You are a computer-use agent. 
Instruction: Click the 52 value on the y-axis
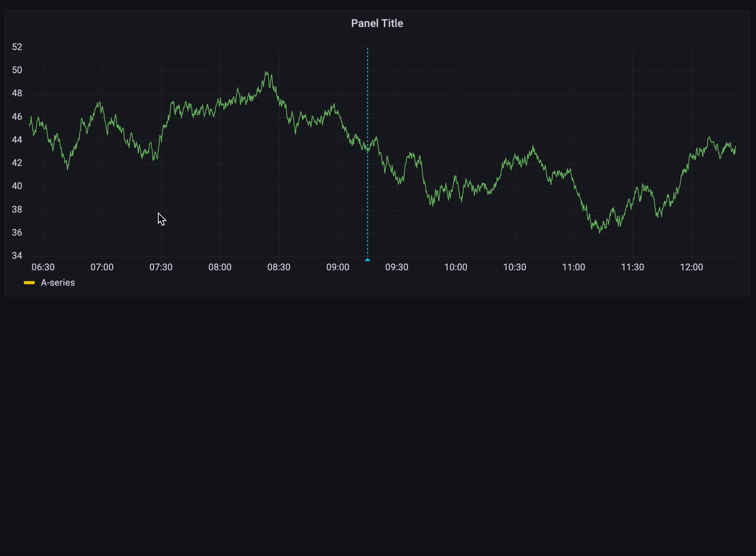(17, 47)
